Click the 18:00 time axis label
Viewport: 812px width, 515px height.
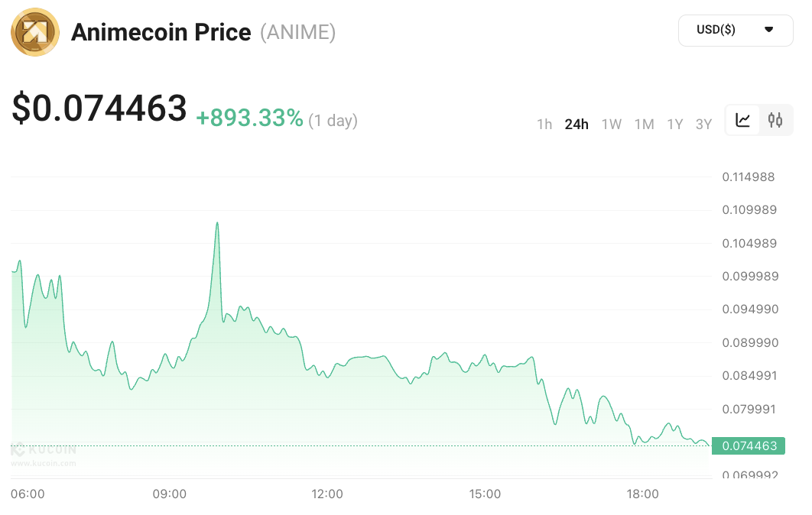click(x=642, y=494)
